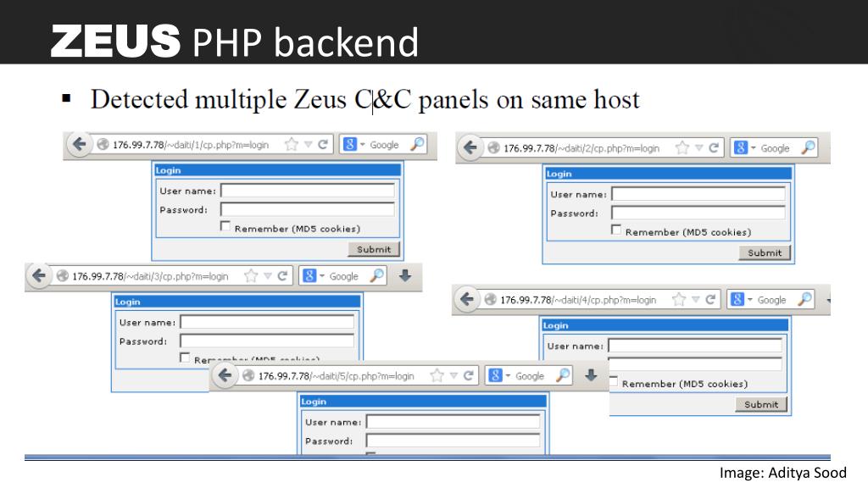Tick the Remember checkbox on daiti/3 login
The height and width of the screenshot is (488, 868).
185,358
